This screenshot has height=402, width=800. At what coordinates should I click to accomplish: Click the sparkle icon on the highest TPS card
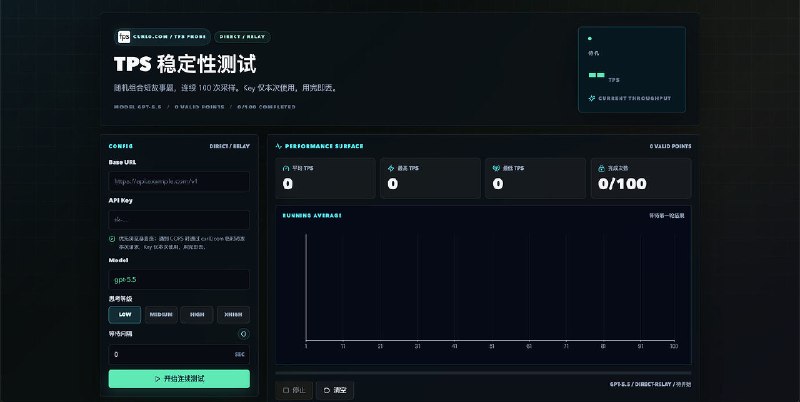(x=391, y=168)
